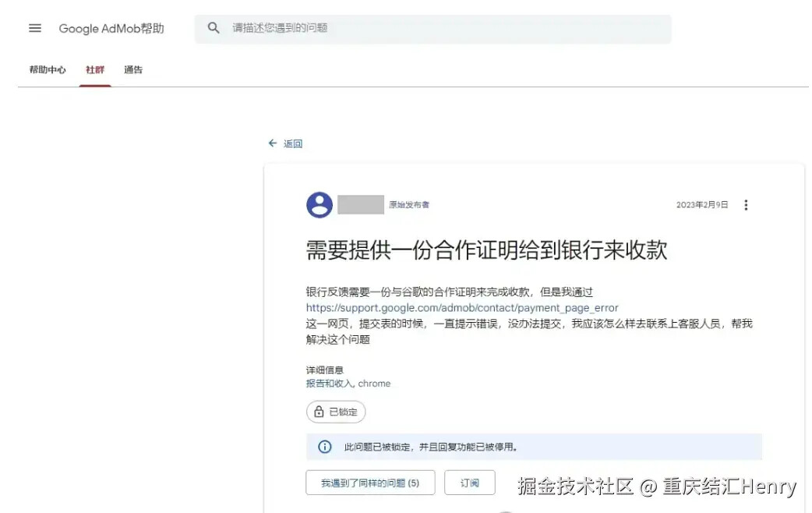
Task: Select the 社群 tab
Action: pos(95,70)
